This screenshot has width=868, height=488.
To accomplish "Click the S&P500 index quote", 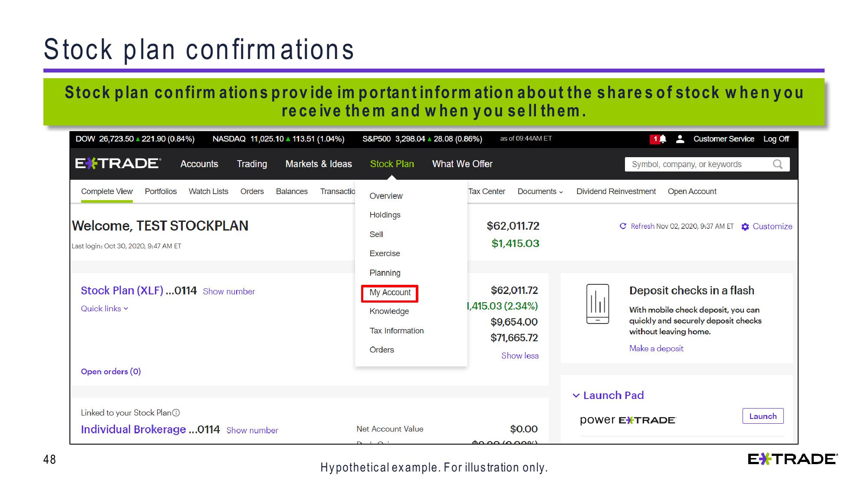I will [x=422, y=139].
